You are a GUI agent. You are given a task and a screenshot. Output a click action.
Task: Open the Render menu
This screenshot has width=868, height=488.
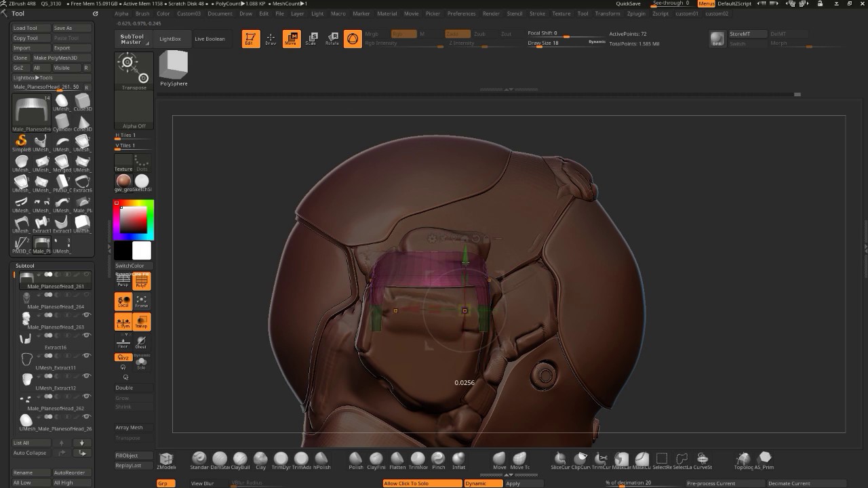pyautogui.click(x=491, y=14)
